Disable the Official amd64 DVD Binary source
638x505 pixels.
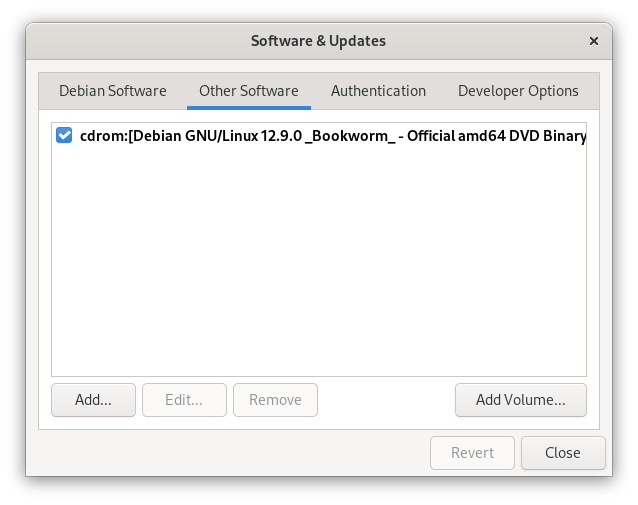click(64, 136)
